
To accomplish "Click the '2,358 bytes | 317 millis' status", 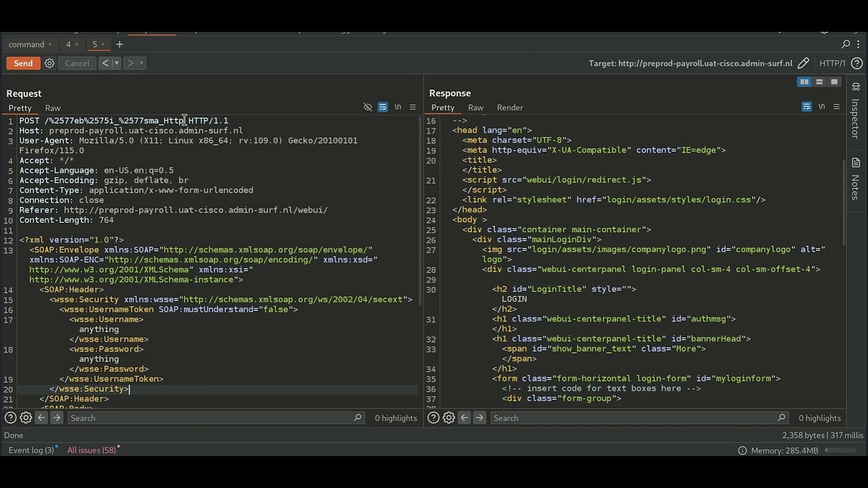I will click(x=823, y=435).
